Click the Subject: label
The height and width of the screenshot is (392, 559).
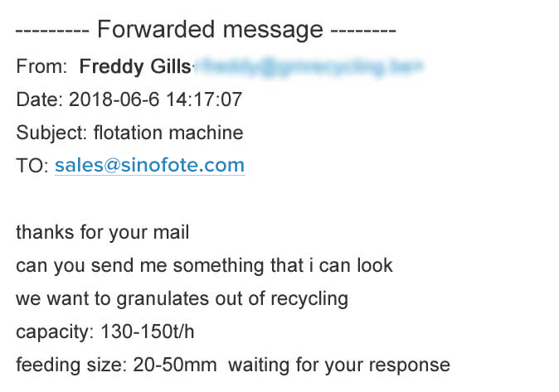click(x=51, y=133)
